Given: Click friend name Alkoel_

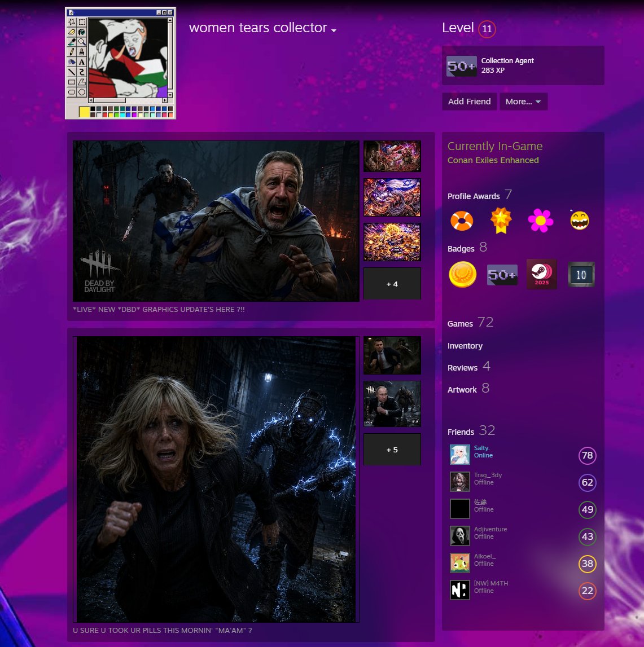Looking at the screenshot, I should point(485,556).
